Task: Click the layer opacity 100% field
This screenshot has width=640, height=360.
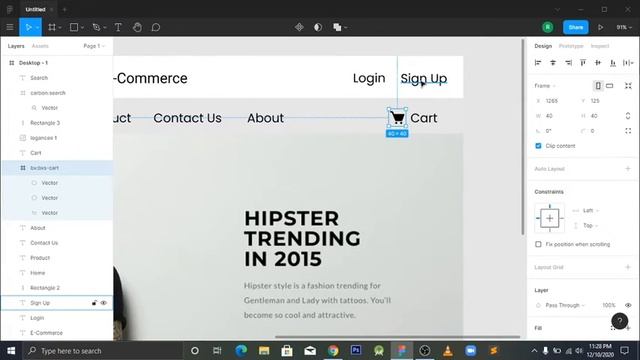Action: [x=609, y=305]
